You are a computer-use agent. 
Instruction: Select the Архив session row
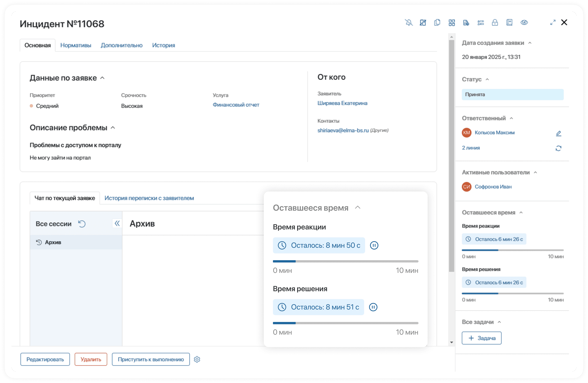point(76,242)
